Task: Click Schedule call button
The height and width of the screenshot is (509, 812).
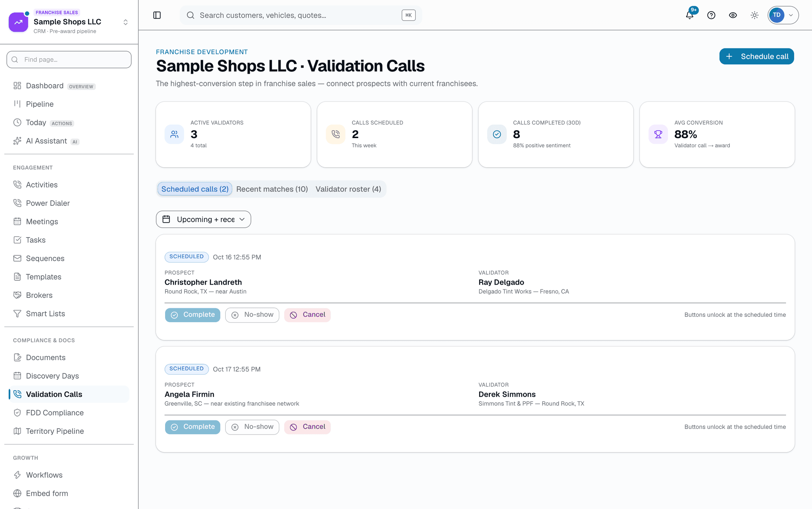Action: pos(757,56)
